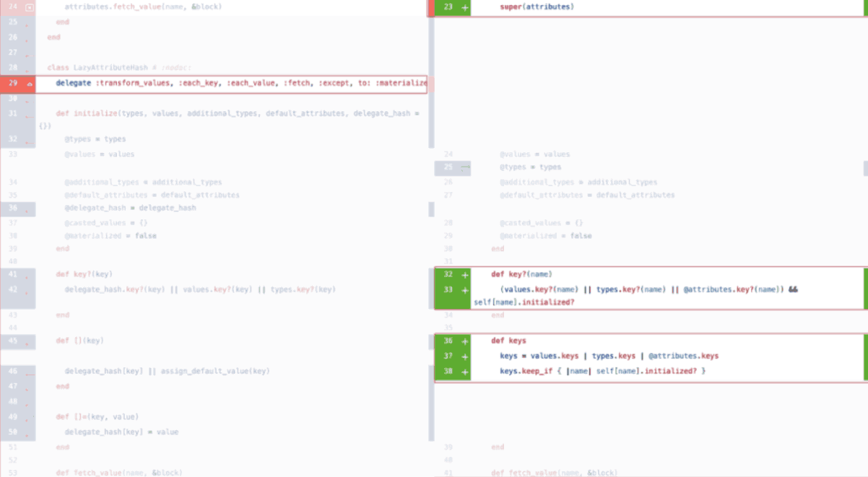Click the plus icon on added line 37

point(464,356)
